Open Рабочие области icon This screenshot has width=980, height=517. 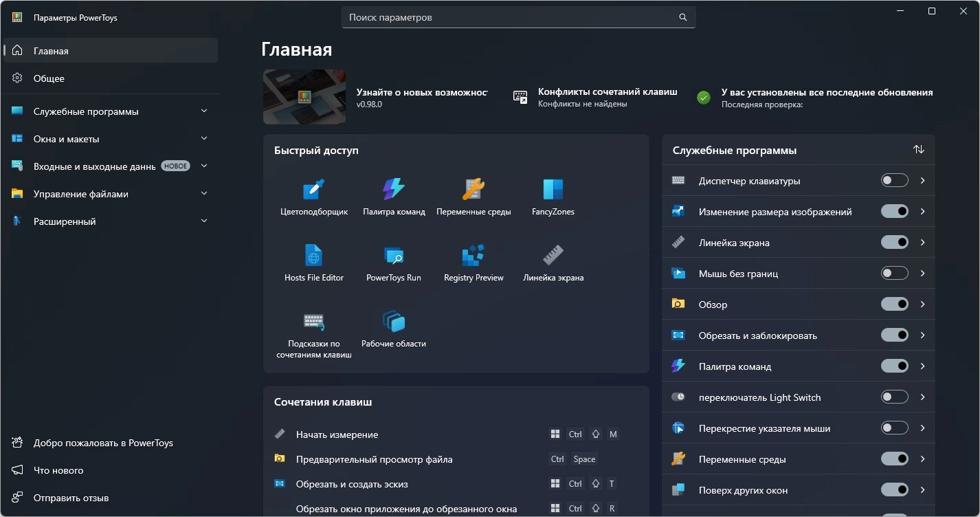(x=394, y=321)
